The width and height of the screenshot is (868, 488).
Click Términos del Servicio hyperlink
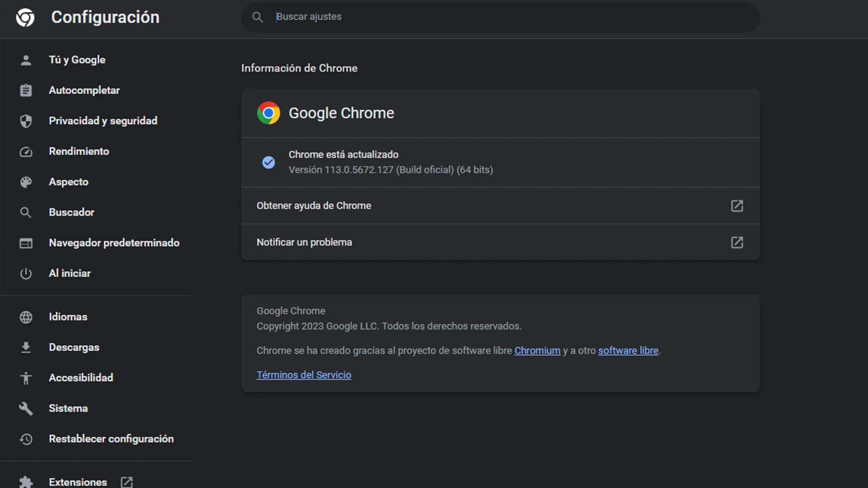click(x=303, y=374)
